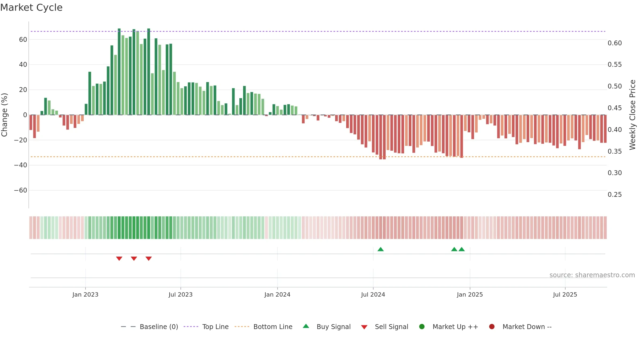Select the buy signal triangle at Jul 2024

coord(380,249)
